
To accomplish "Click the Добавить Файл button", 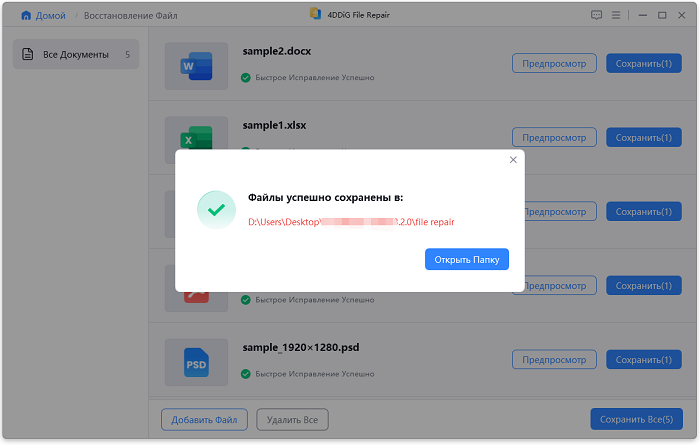I will click(x=204, y=418).
